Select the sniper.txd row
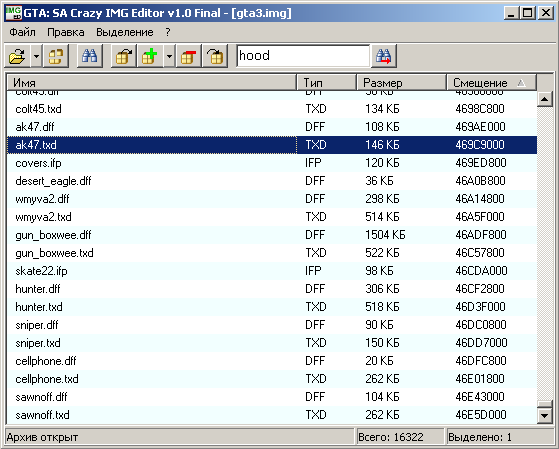This screenshot has width=559, height=449. pos(272,343)
